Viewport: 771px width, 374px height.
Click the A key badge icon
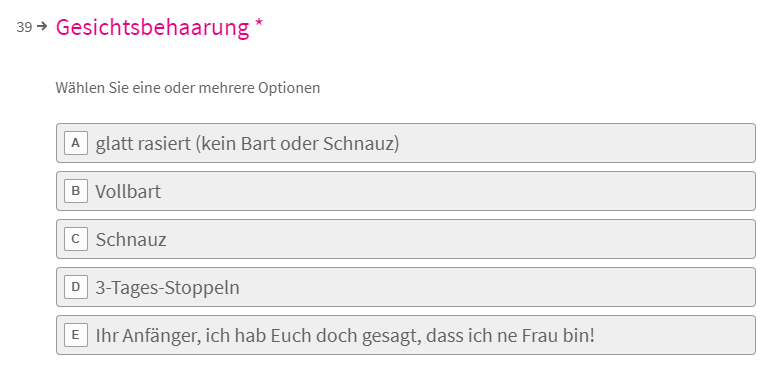click(76, 143)
